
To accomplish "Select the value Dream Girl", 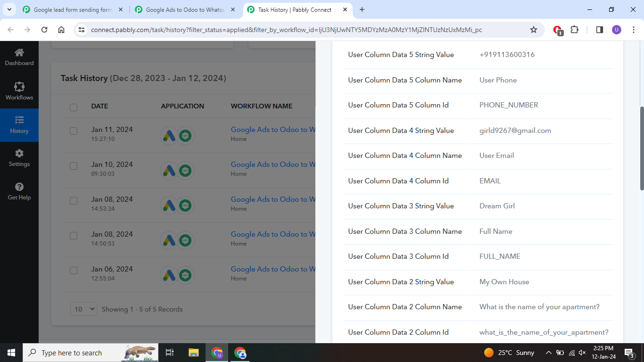I will click(x=497, y=206).
